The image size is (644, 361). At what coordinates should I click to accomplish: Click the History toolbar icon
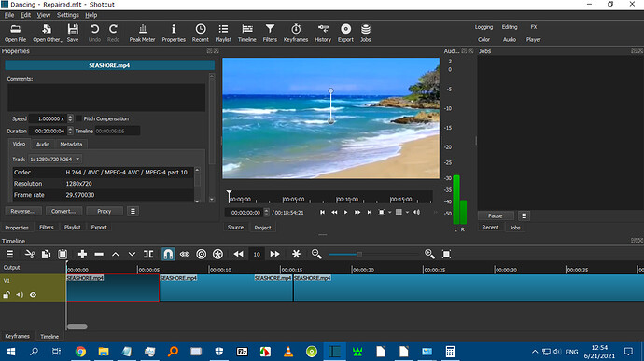pos(323,33)
